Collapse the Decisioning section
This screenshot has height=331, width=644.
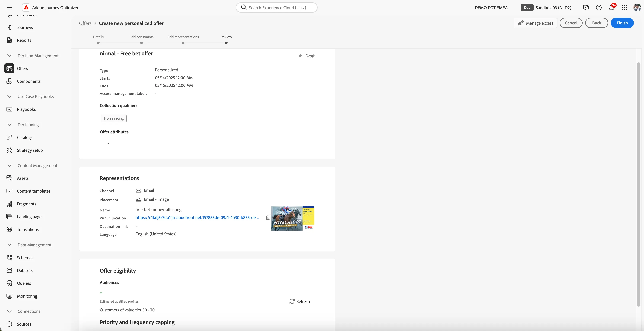[x=9, y=125]
